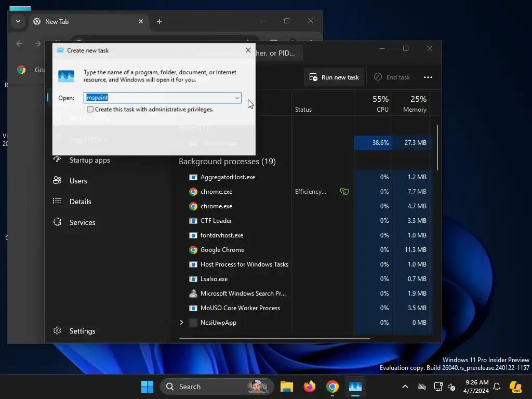
Task: Select the Google Chrome background process
Action: [222, 250]
